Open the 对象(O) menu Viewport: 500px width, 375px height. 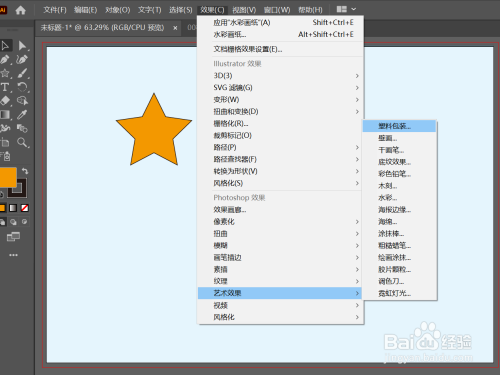pyautogui.click(x=118, y=10)
